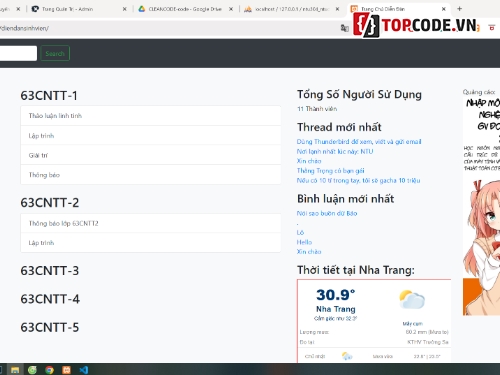The height and width of the screenshot is (375, 500).
Task: Click the Thời tiết tại Nha Trang heading
Action: click(x=356, y=270)
